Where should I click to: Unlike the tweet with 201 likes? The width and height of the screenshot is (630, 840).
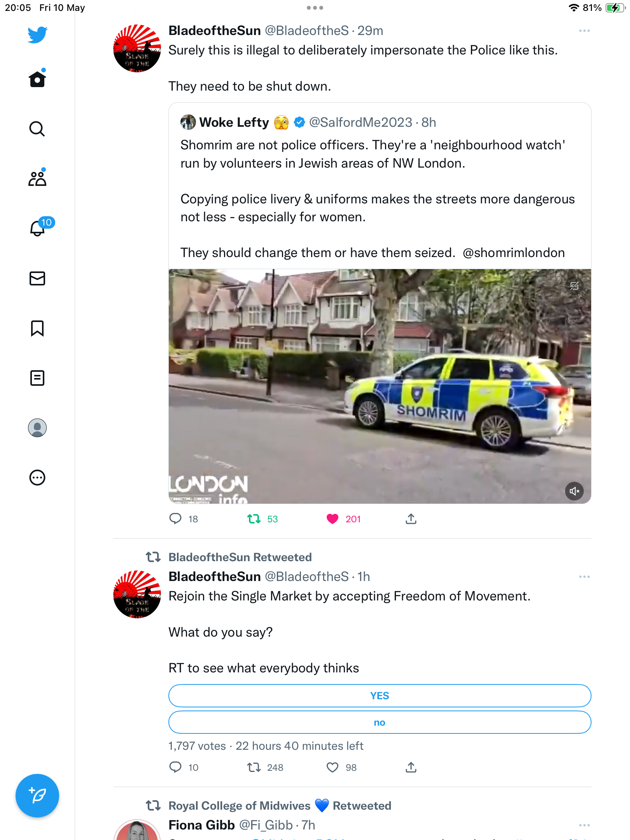coord(332,519)
